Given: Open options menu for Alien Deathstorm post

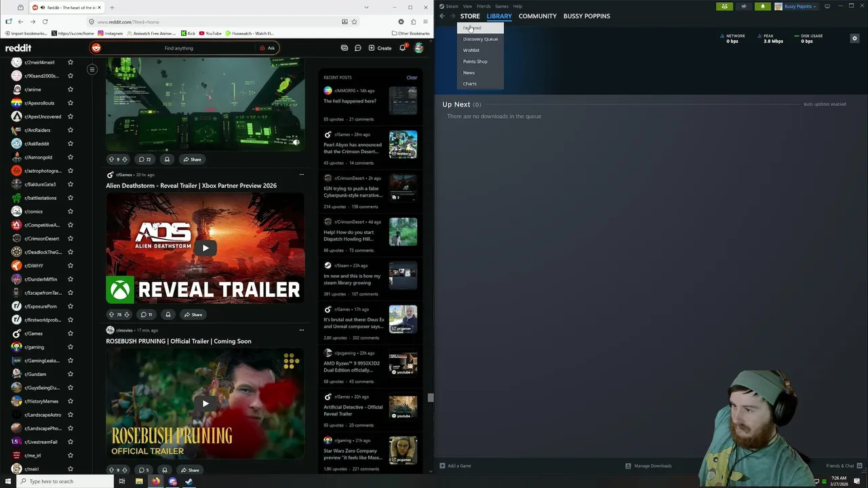Looking at the screenshot, I should pos(302,175).
